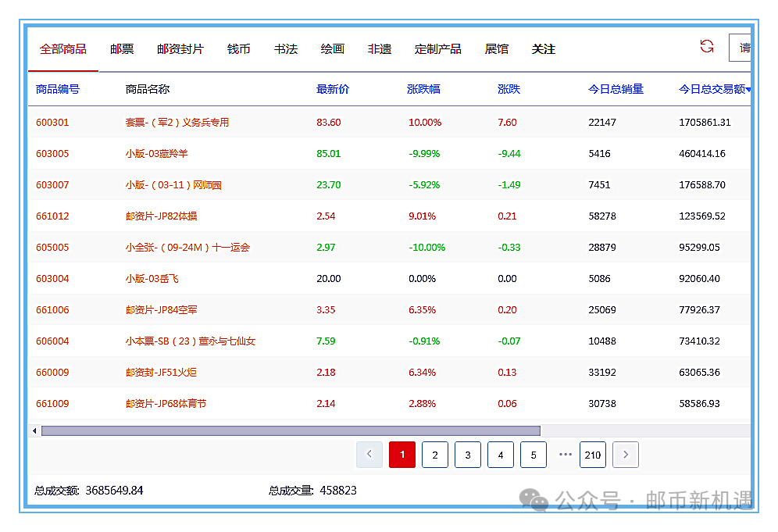Switch to the 非遗 tab

[x=380, y=49]
